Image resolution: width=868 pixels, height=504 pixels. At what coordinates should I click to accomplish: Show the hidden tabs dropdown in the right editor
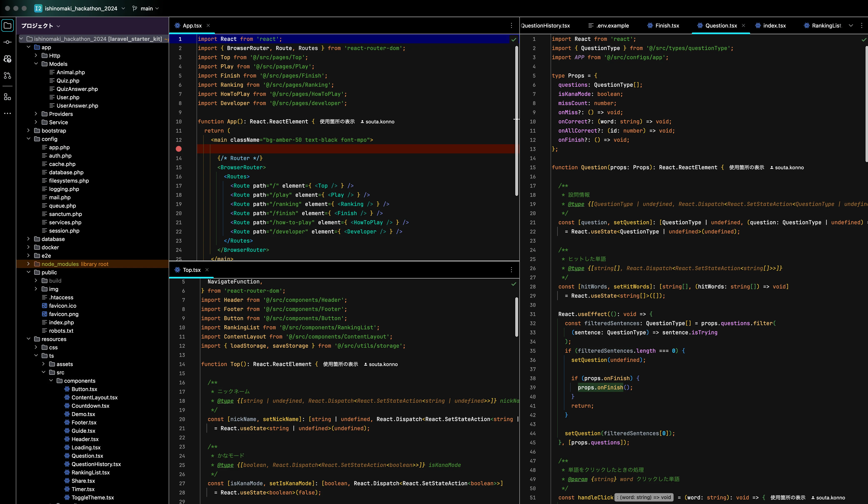point(851,25)
